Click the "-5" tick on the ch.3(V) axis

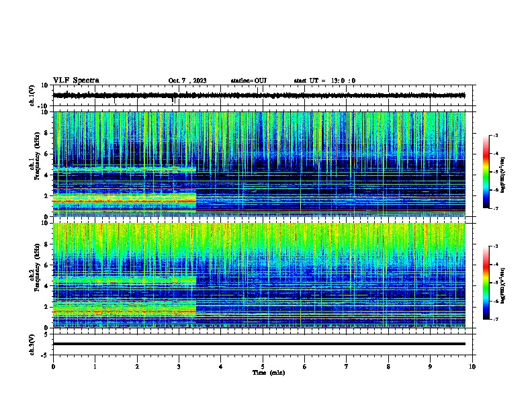coord(45,355)
